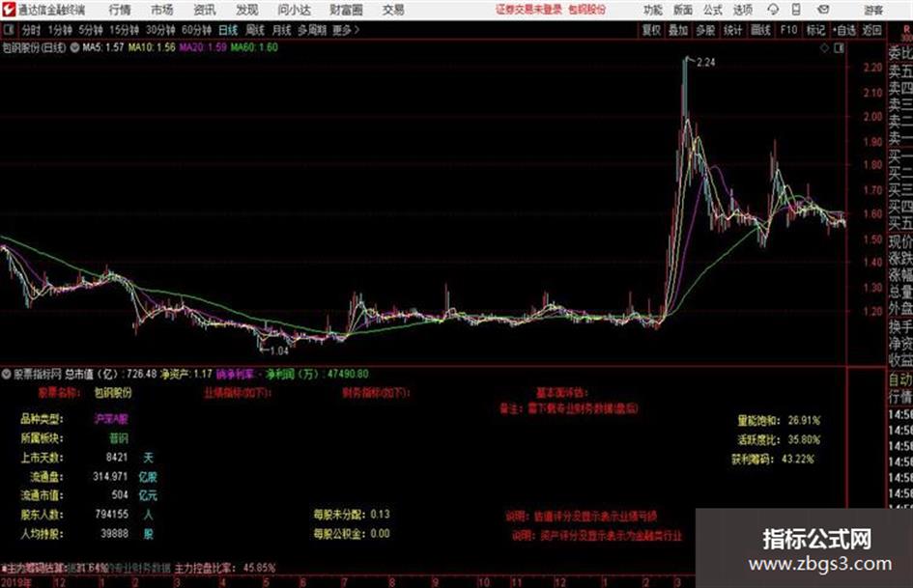Image resolution: width=913 pixels, height=588 pixels.
Task: Switch to the 周线 period tab
Action: [x=255, y=30]
